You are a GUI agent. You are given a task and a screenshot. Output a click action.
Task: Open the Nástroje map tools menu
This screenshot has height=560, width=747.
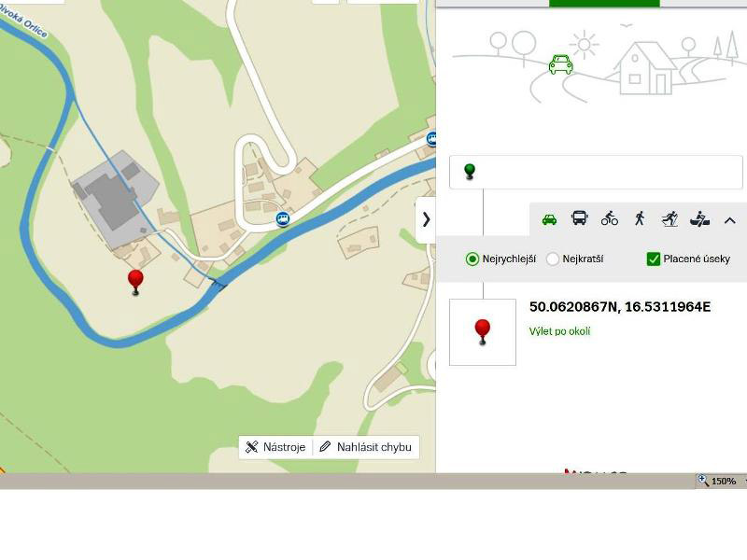click(x=275, y=447)
